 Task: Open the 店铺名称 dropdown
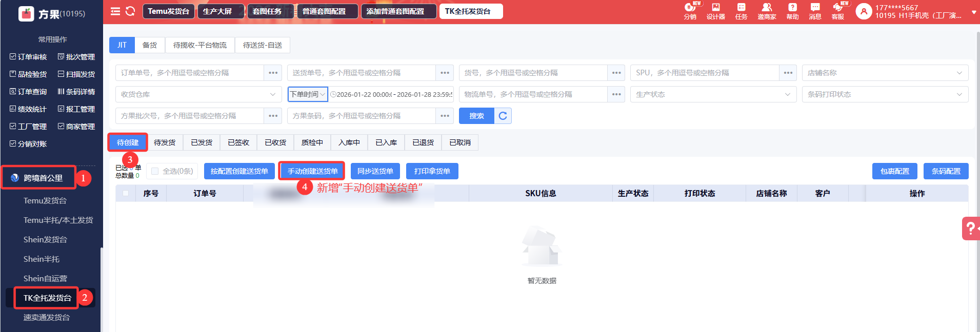click(885, 73)
